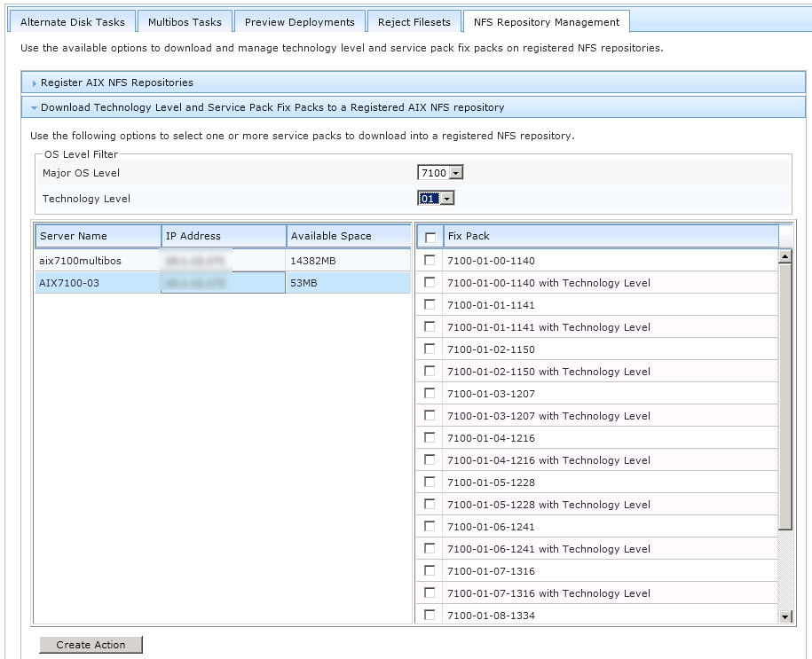The width and height of the screenshot is (812, 659).
Task: Click the IP Address column header
Action: point(224,236)
